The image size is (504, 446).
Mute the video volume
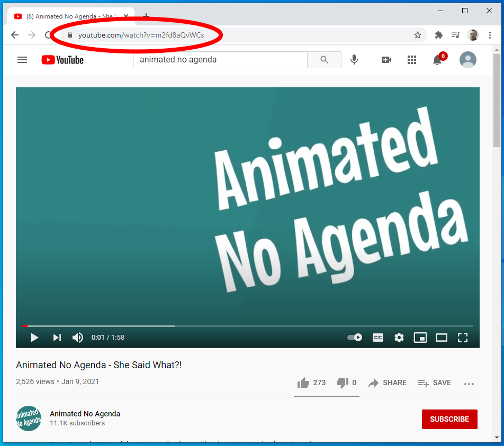[x=77, y=338]
